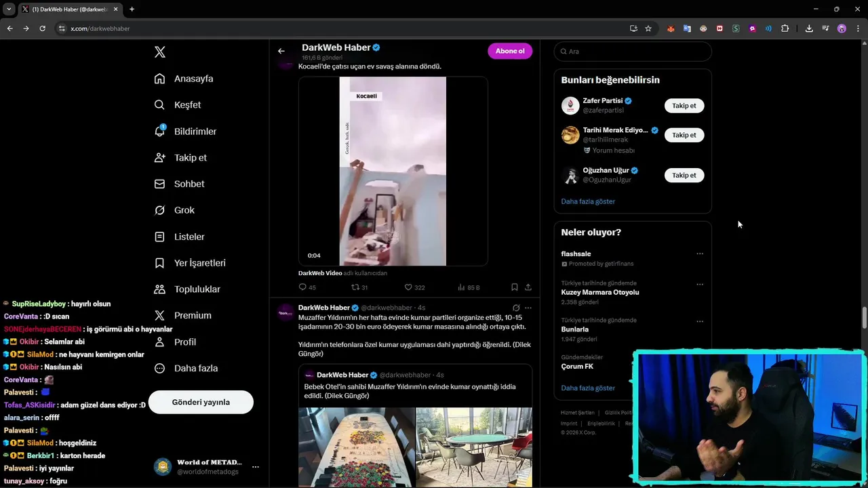
Task: Open the tab search dropdown arrow
Action: [9, 9]
